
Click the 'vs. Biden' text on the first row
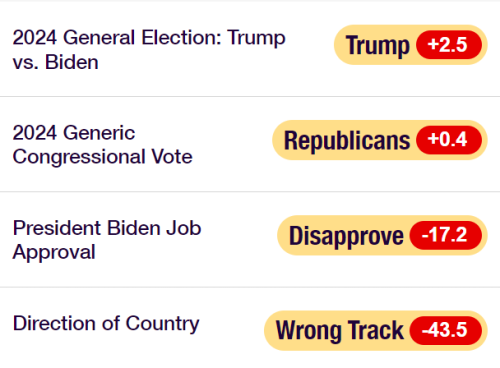coord(56,62)
